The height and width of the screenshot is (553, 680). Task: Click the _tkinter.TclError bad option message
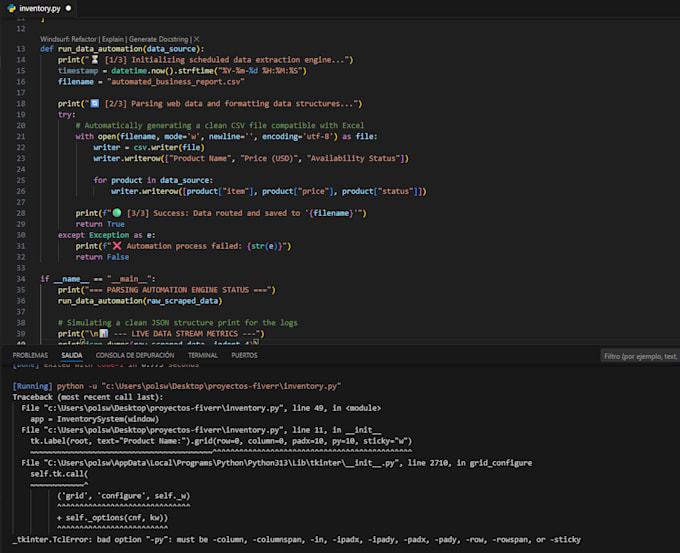point(296,540)
